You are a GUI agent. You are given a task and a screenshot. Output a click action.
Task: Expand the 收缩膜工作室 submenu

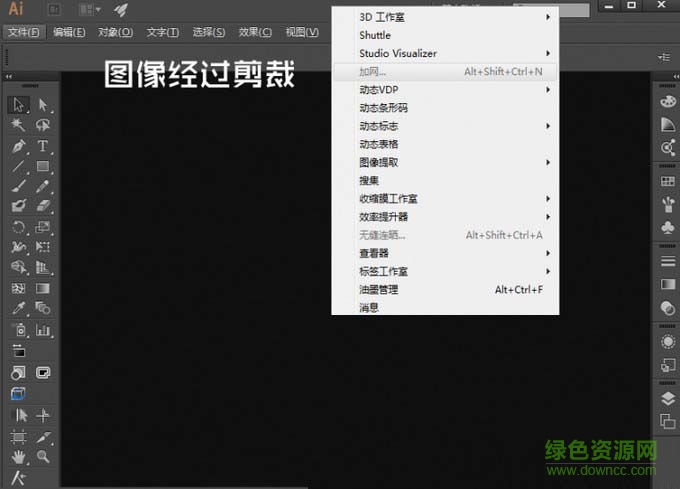click(x=445, y=199)
